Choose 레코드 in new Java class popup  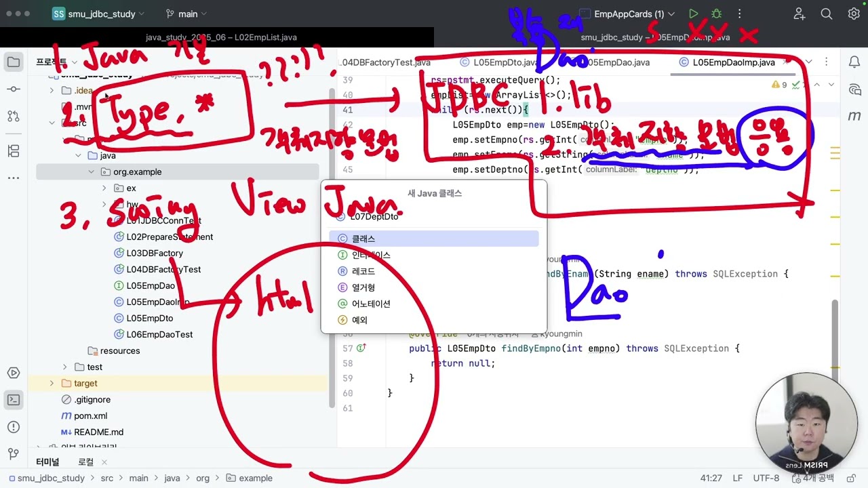[x=434, y=271]
